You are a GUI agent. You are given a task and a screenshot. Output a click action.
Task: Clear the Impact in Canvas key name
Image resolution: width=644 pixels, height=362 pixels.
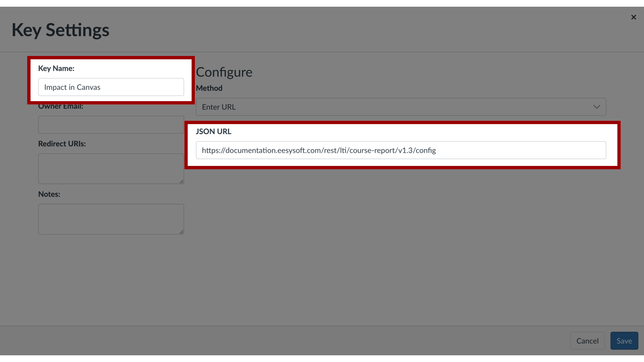coord(111,86)
